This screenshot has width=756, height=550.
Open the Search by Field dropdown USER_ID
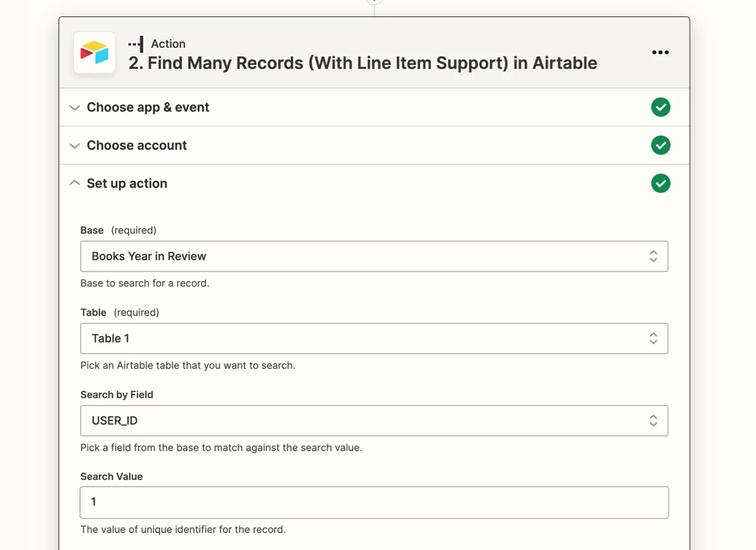click(374, 421)
